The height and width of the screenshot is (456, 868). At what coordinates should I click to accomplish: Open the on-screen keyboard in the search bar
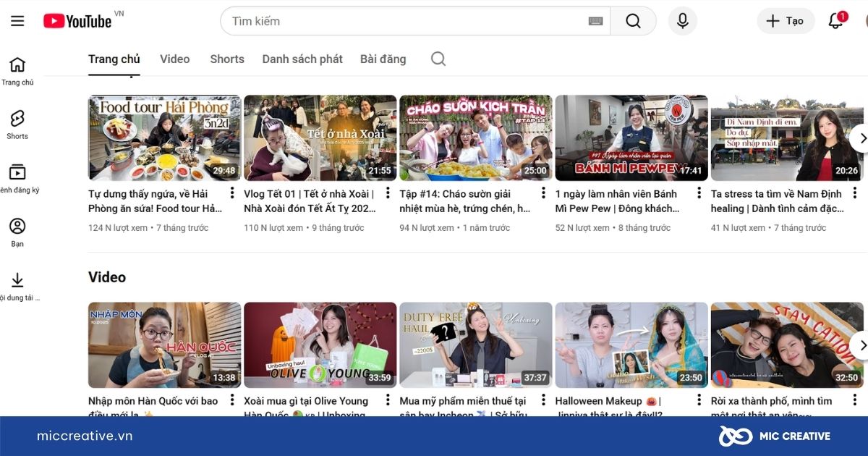[x=595, y=20]
